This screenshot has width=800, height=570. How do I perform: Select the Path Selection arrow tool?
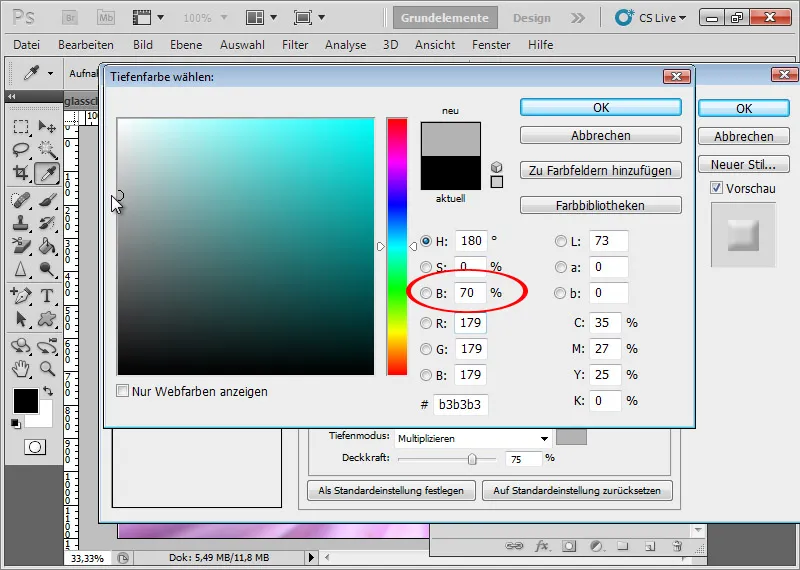[21, 319]
